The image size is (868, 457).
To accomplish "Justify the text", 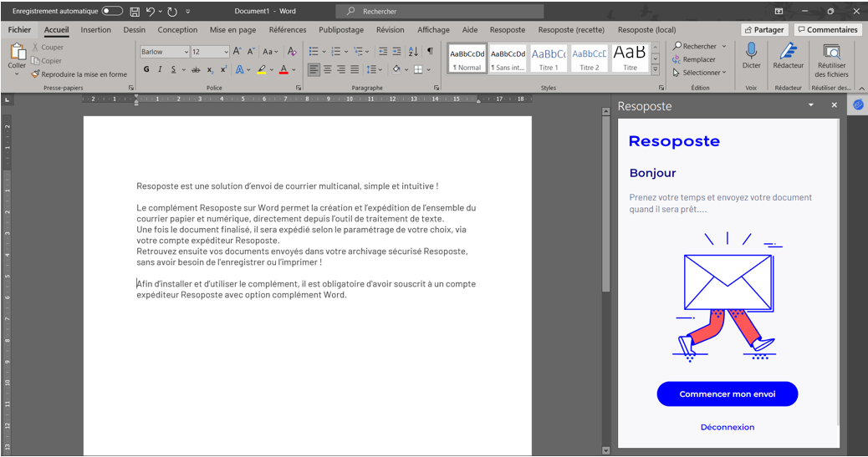I will point(355,69).
